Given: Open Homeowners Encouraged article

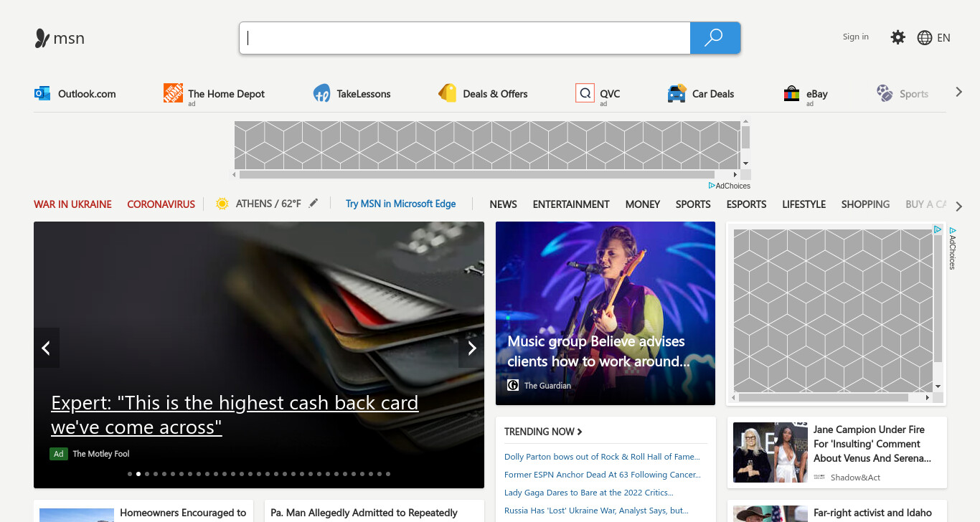Looking at the screenshot, I should point(183,513).
